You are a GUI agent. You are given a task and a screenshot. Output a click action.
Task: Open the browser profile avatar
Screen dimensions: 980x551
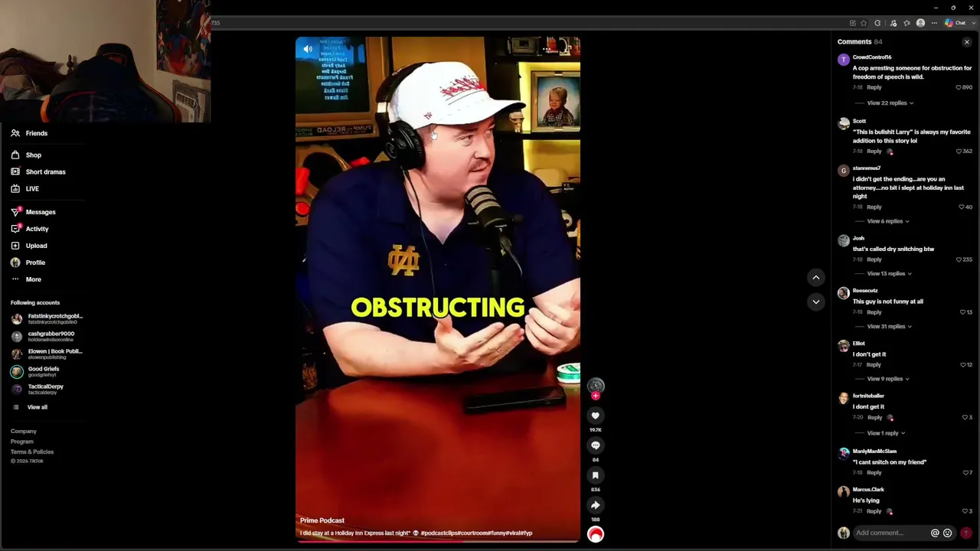(x=921, y=23)
